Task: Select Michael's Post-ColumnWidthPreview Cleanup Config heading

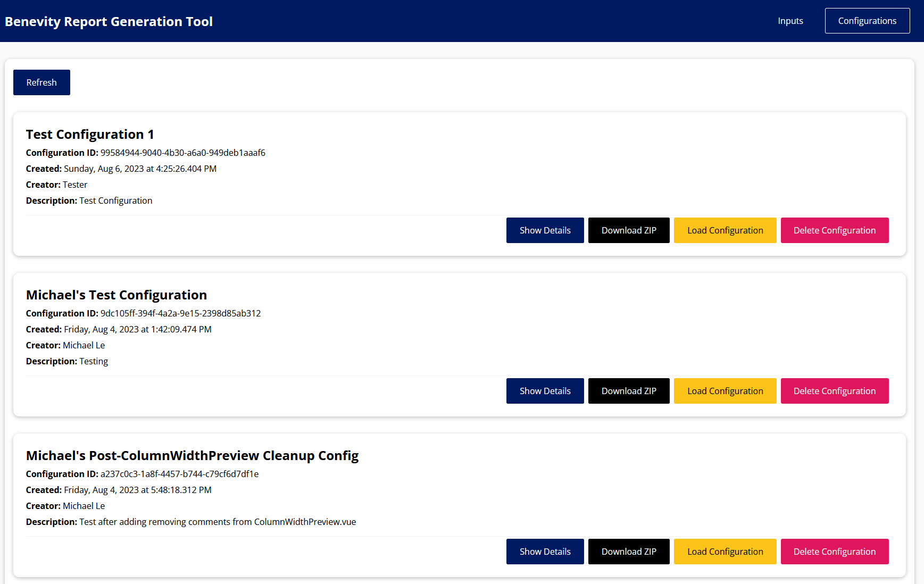Action: (x=192, y=455)
